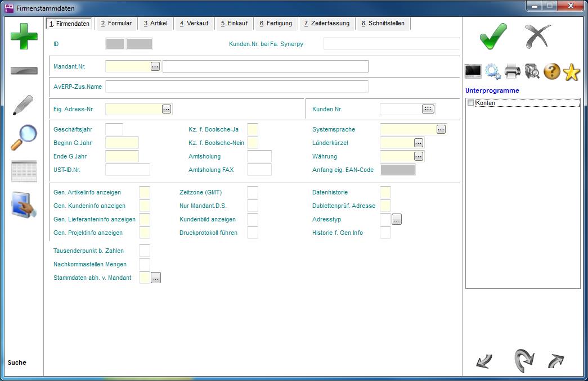Switch to the 3. Artikel tab
588x381 pixels.
click(155, 24)
